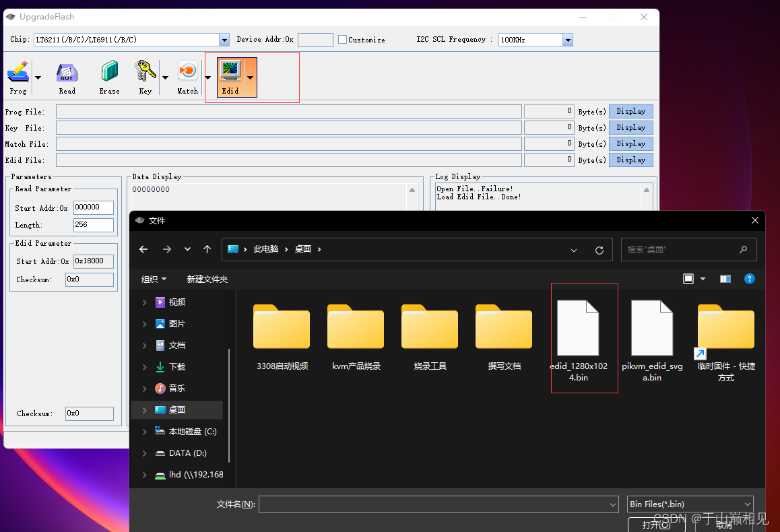Click Edid Start Addr field 0x18000
The image size is (780, 532).
coord(94,261)
